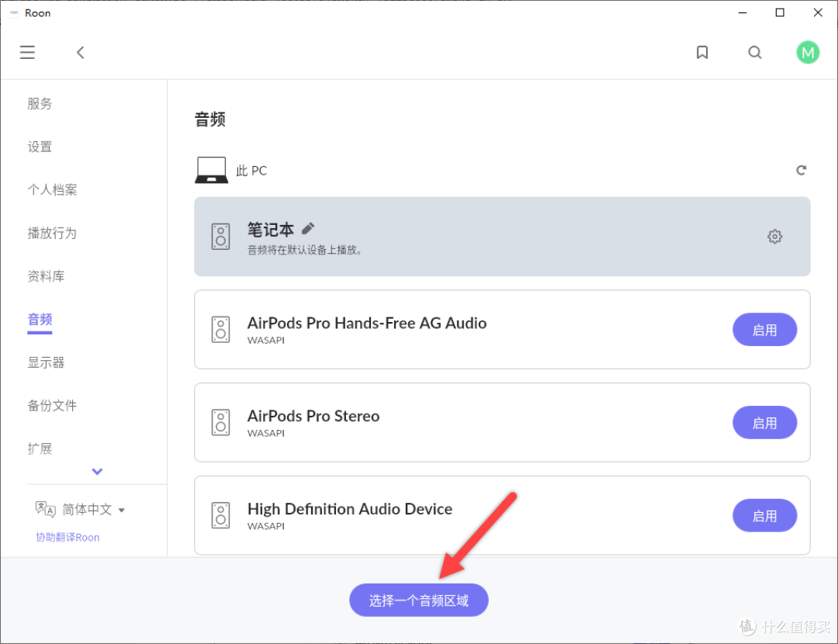Screen dimensions: 838x644
Task: Follow the 协助翻译Roon link
Action: tap(68, 537)
